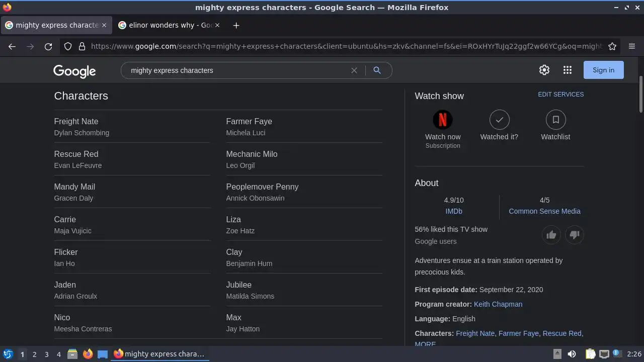The image size is (644, 362).
Task: Open taskbar start menu icon
Action: point(8,354)
